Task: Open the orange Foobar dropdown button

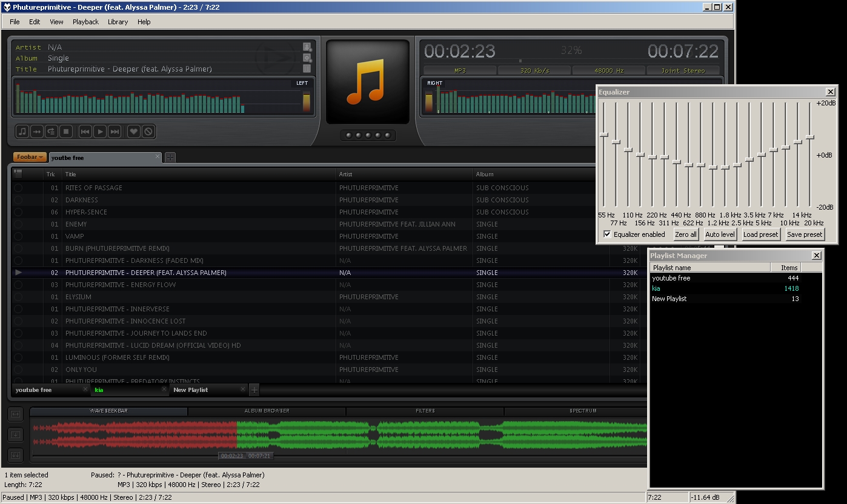Action: [x=30, y=157]
